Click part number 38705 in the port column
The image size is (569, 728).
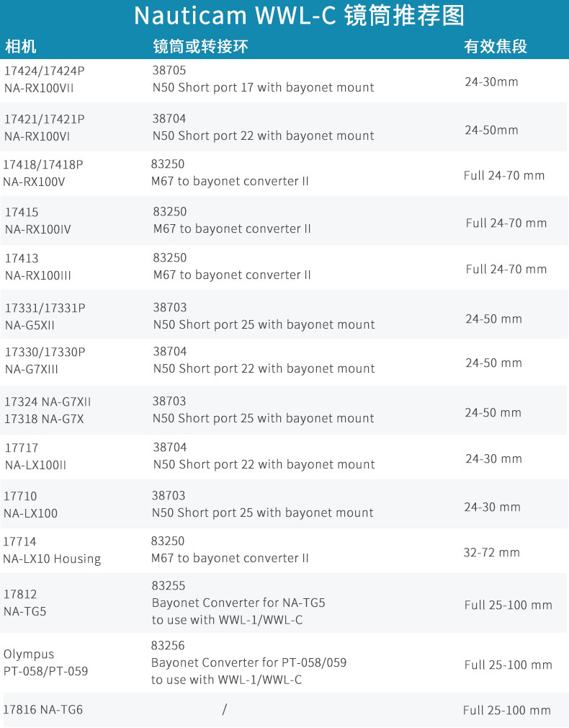point(169,71)
